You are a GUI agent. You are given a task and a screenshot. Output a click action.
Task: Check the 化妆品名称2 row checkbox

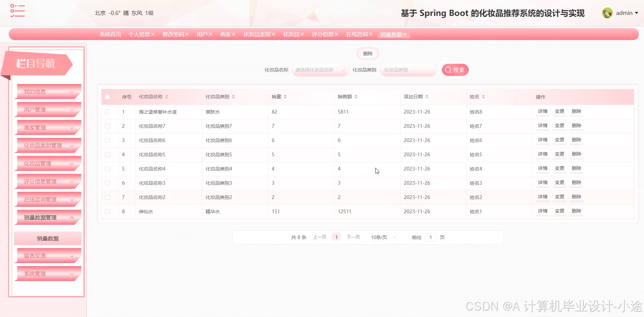107,197
